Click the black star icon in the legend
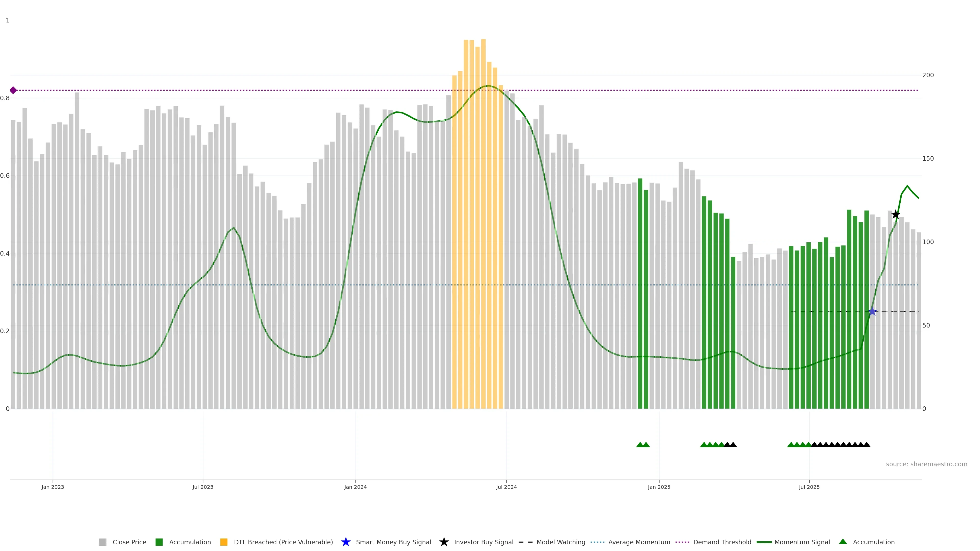The width and height of the screenshot is (980, 551). point(444,542)
